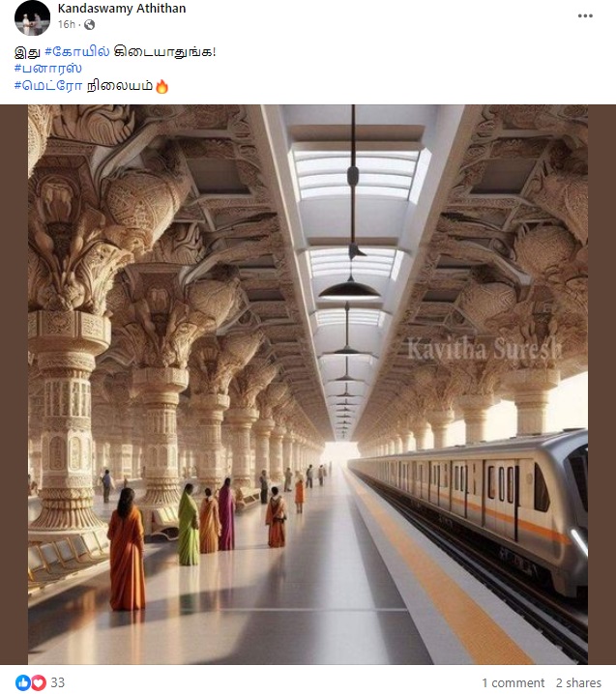Click the Kandaswamy Athithan name link
Screen dimensions: 616x694
[x=122, y=9]
